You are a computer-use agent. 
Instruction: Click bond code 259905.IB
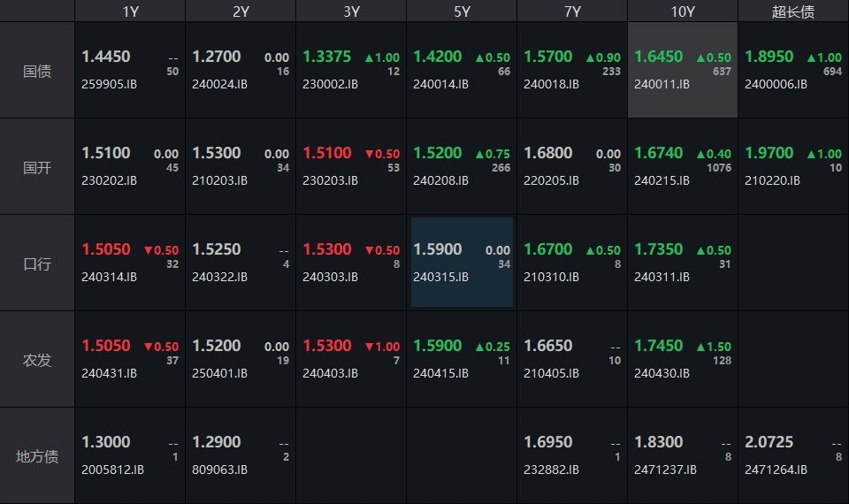coord(110,84)
